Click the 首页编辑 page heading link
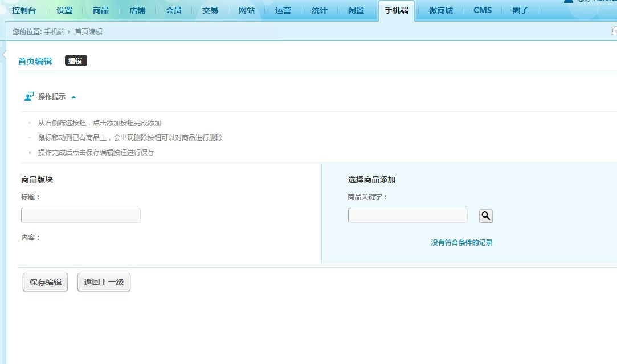Screen dimensions: 617x364 pyautogui.click(x=35, y=61)
